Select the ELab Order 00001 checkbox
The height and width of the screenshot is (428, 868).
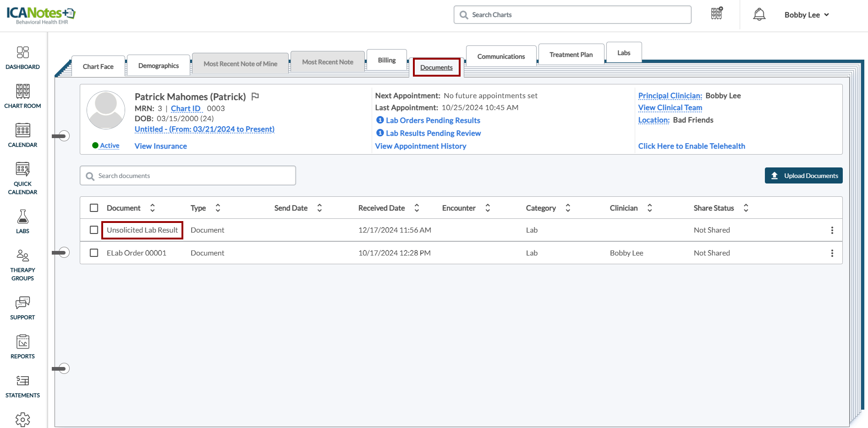[x=94, y=253]
